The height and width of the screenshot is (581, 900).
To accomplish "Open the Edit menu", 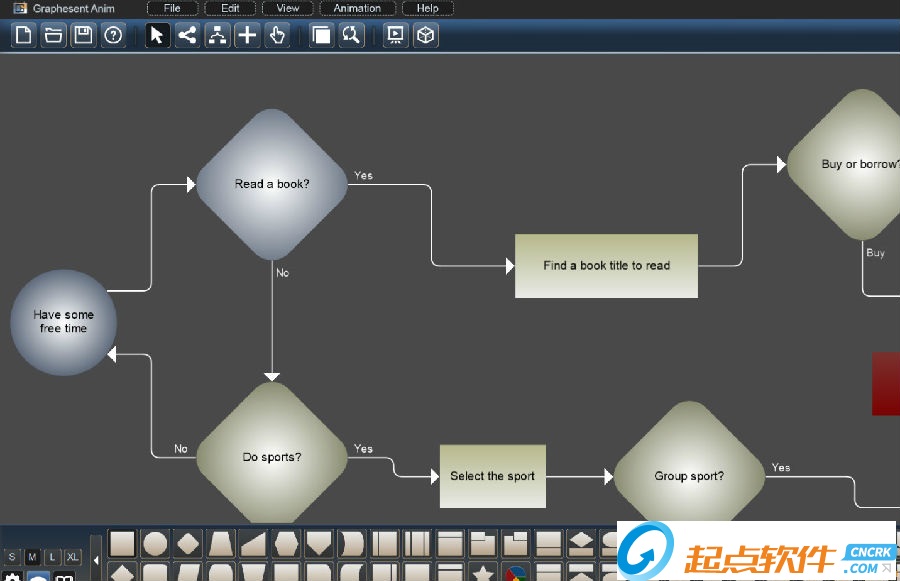I will [x=230, y=8].
